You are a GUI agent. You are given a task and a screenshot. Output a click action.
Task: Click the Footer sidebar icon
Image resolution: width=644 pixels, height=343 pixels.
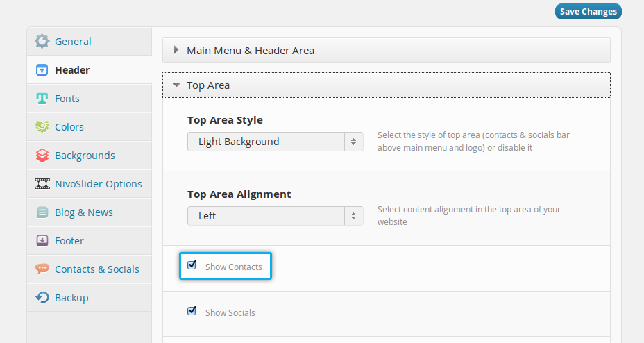[42, 241]
